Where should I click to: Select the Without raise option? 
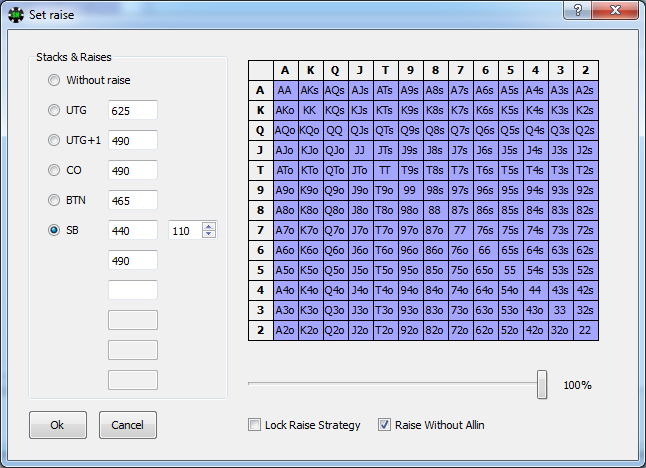54,80
